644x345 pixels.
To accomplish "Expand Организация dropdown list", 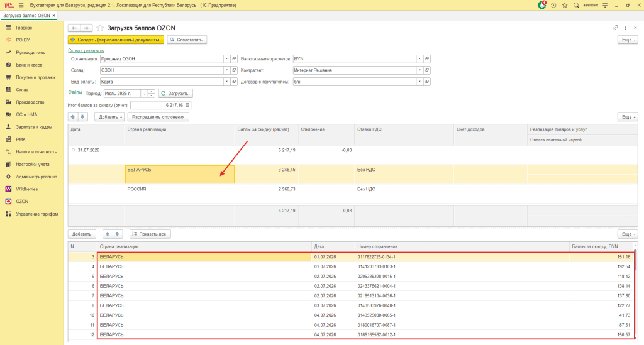I will 226,58.
